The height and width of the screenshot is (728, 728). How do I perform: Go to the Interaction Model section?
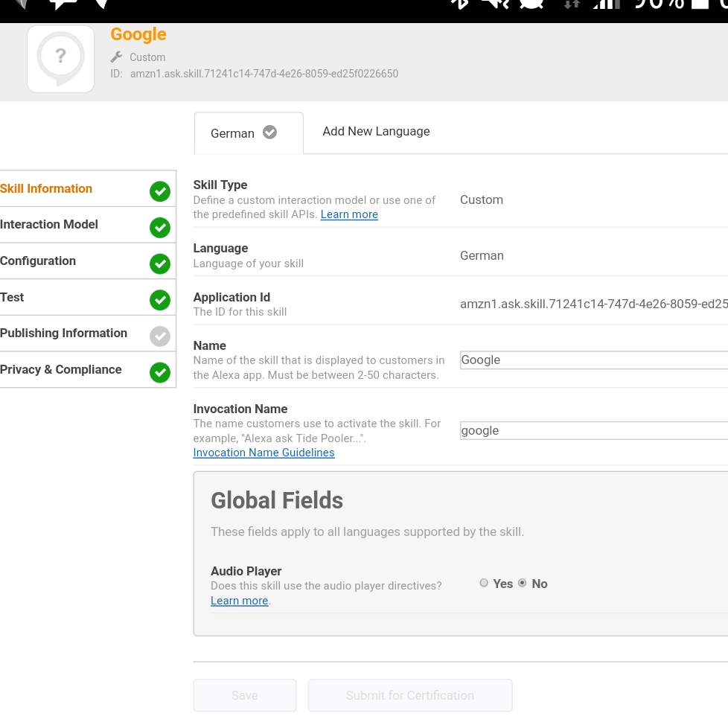(49, 225)
